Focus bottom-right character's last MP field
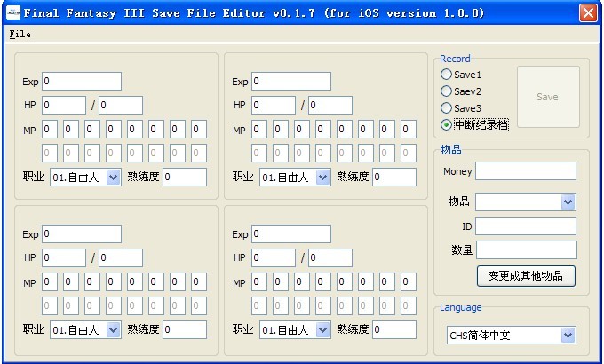 409,282
